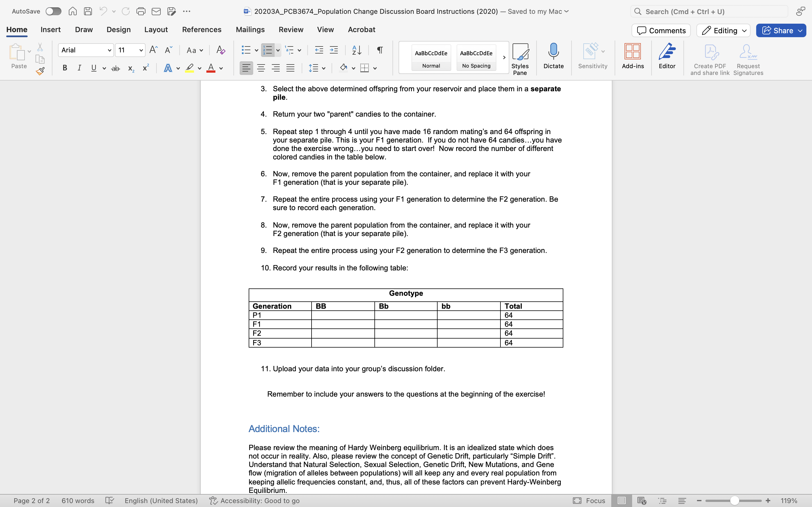Toggle the AutoSave switch
The width and height of the screenshot is (812, 507).
(53, 11)
